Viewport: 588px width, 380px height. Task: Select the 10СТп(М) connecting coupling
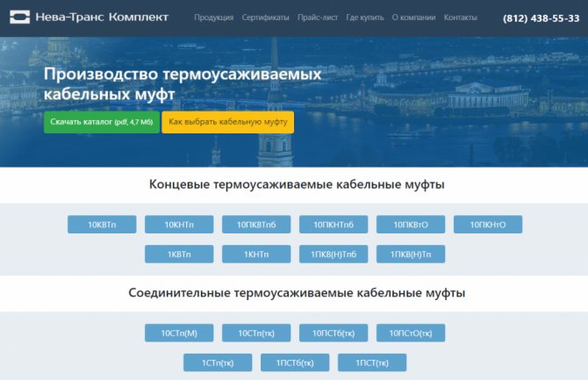179,333
